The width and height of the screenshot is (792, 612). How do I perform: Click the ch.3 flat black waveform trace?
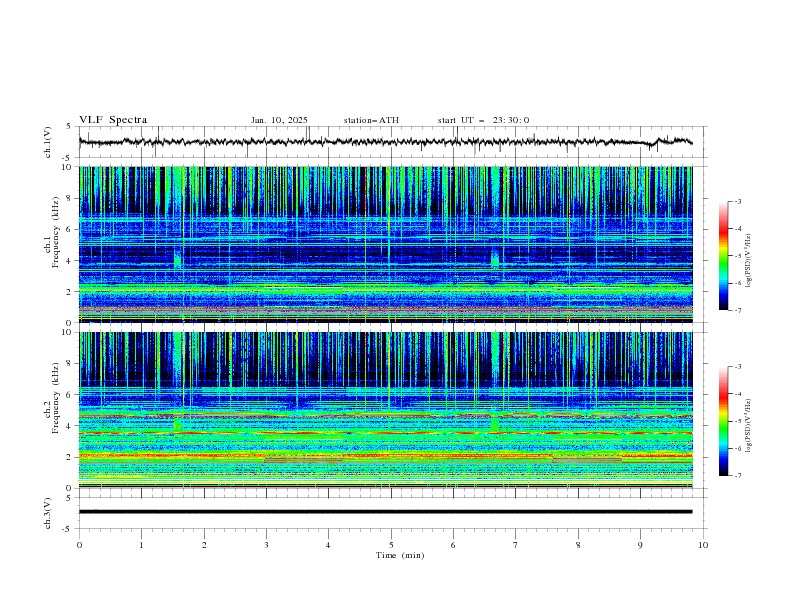click(x=385, y=512)
